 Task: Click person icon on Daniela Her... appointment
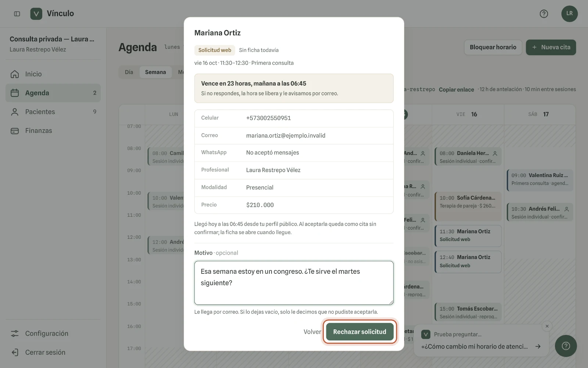[495, 153]
